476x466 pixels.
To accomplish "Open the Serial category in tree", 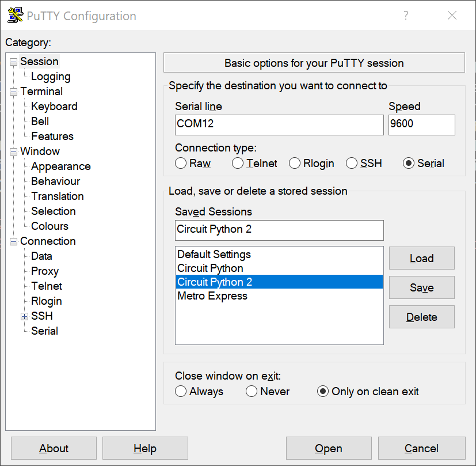I will click(x=44, y=331).
